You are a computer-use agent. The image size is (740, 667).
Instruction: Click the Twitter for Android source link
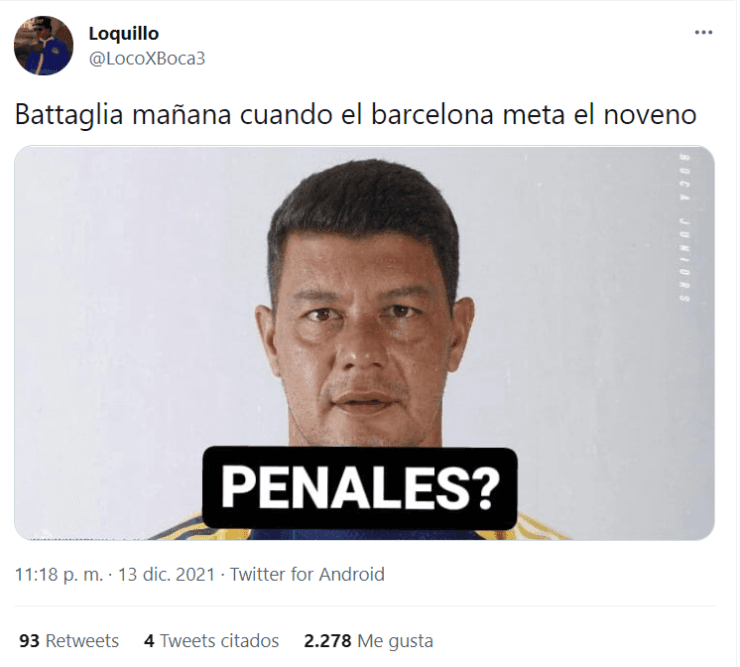click(x=307, y=574)
